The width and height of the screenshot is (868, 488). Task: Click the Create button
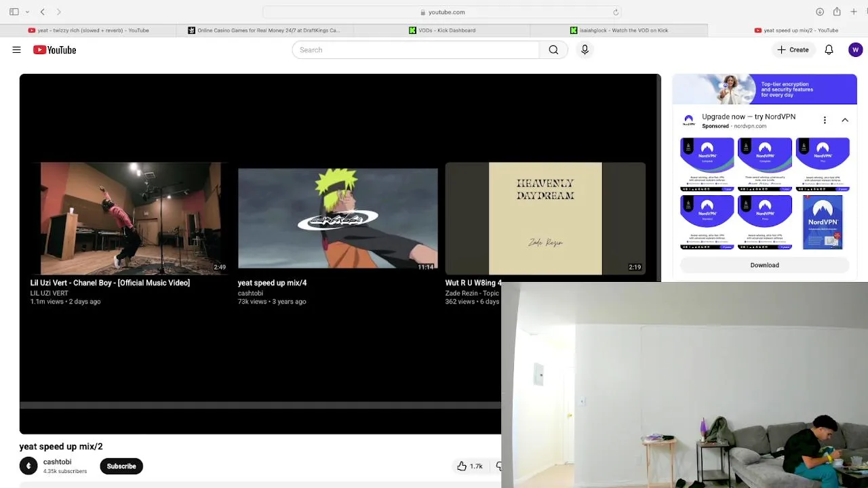coord(793,49)
